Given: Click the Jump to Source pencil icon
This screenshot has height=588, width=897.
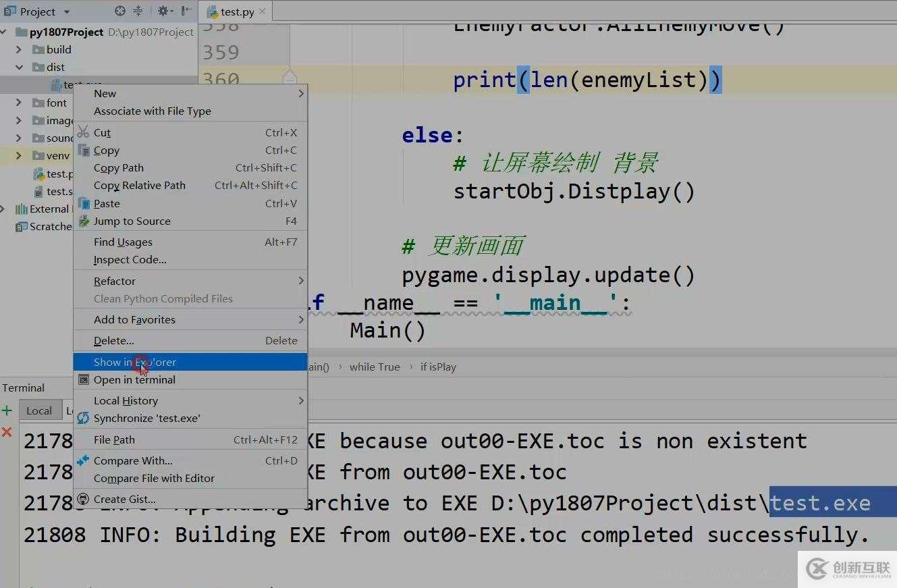Looking at the screenshot, I should pyautogui.click(x=84, y=221).
